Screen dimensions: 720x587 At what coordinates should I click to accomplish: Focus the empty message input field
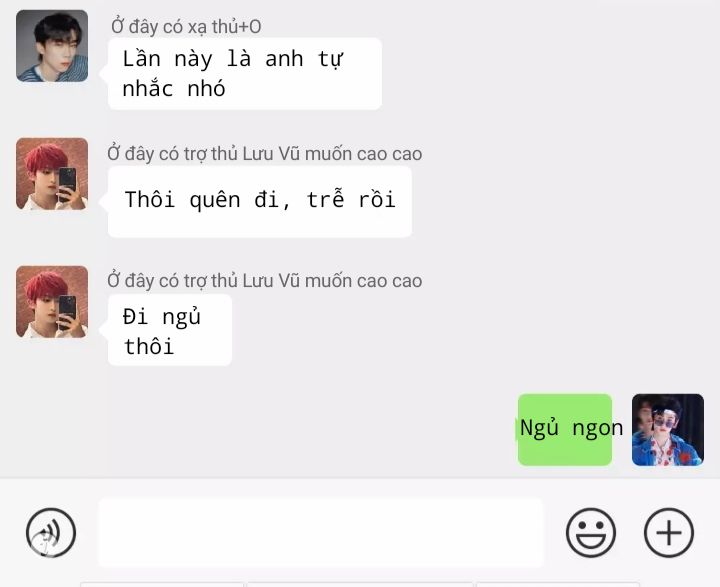321,533
